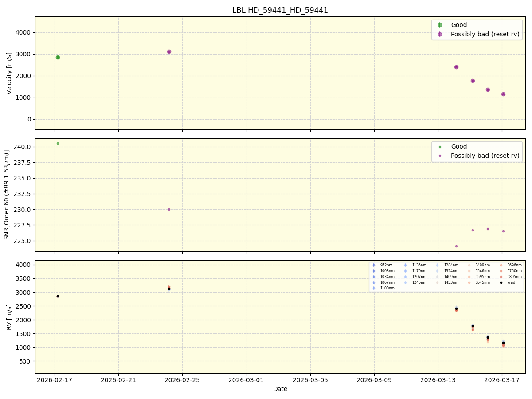
Task: Click the Date axis label
Action: pyautogui.click(x=280, y=389)
